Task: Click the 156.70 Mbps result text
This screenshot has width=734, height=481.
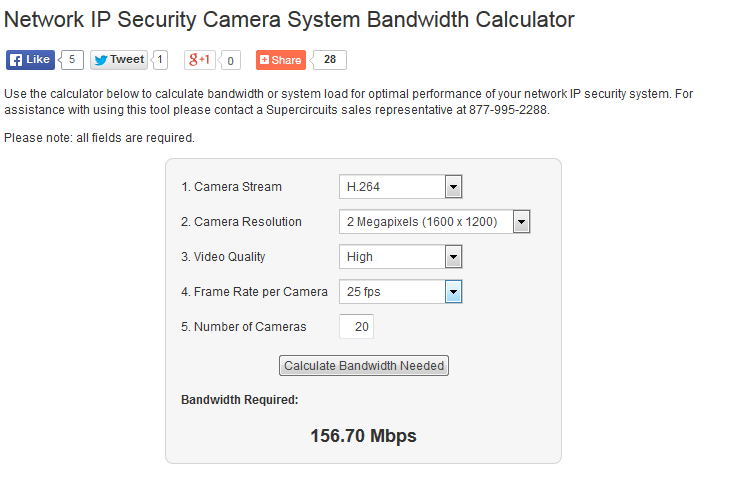Action: tap(363, 436)
